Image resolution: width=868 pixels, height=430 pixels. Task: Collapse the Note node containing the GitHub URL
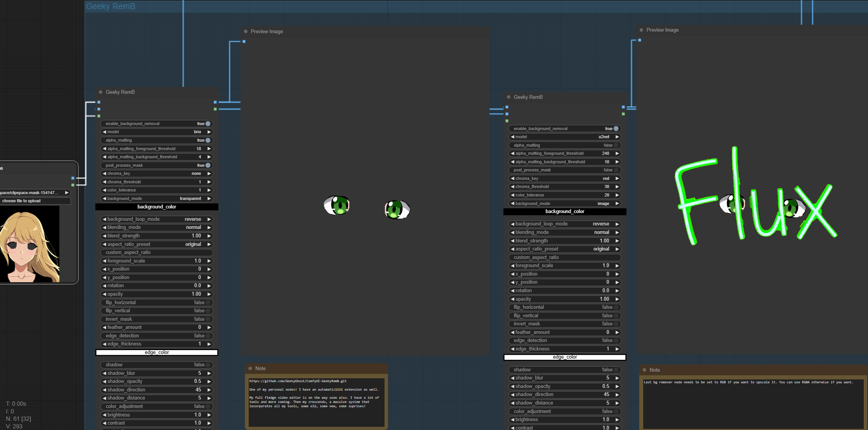tap(250, 369)
